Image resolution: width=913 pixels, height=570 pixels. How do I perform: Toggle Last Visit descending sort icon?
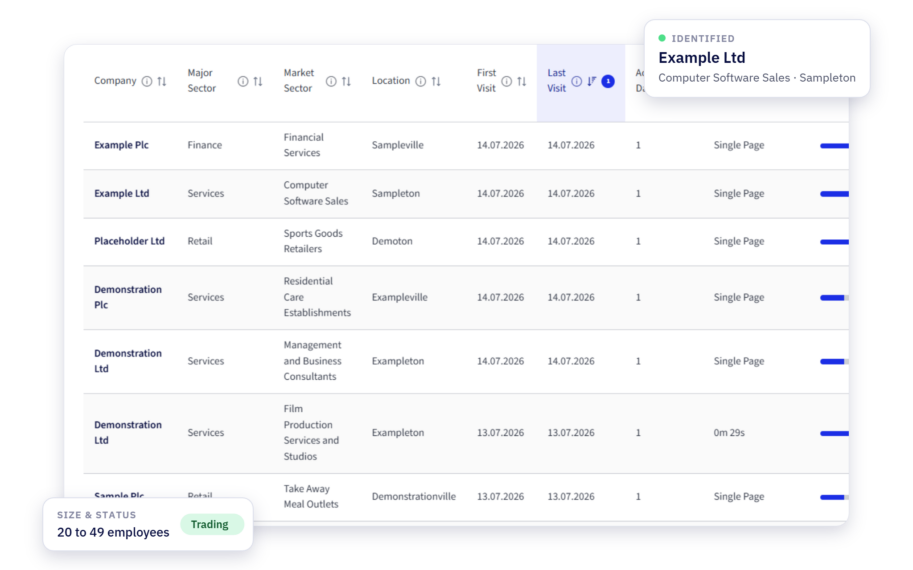(592, 82)
